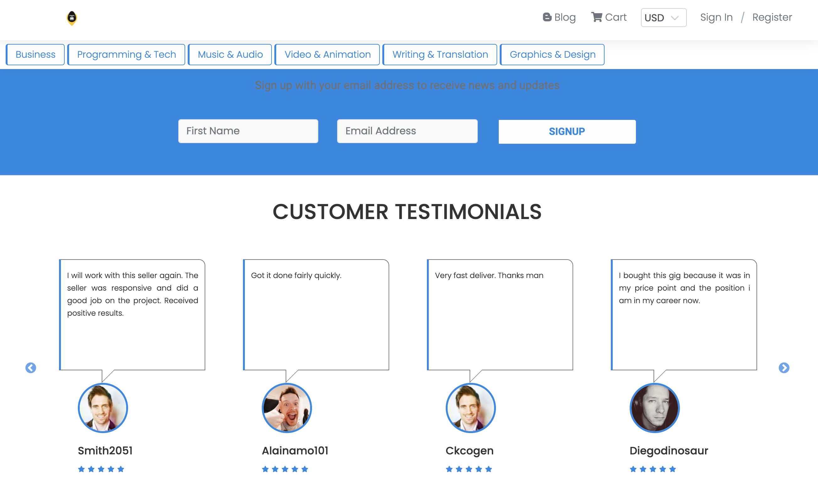This screenshot has width=818, height=504.
Task: Open the Register page
Action: pos(772,17)
